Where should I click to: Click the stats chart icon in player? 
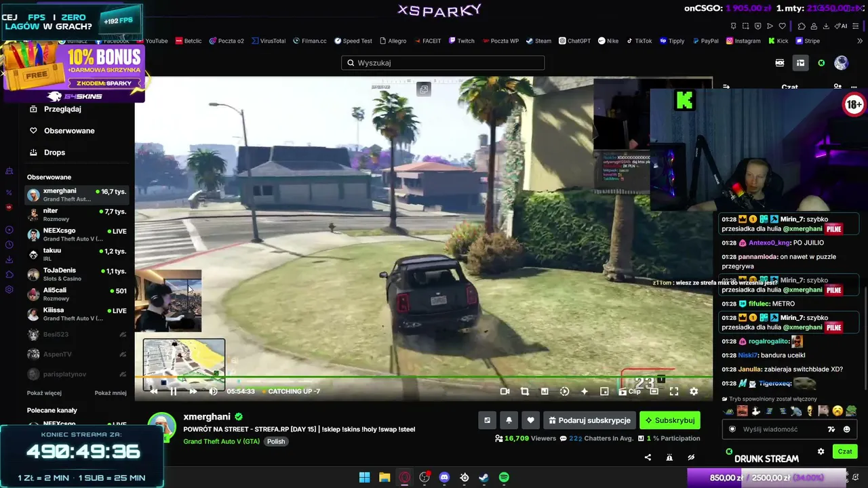click(545, 391)
